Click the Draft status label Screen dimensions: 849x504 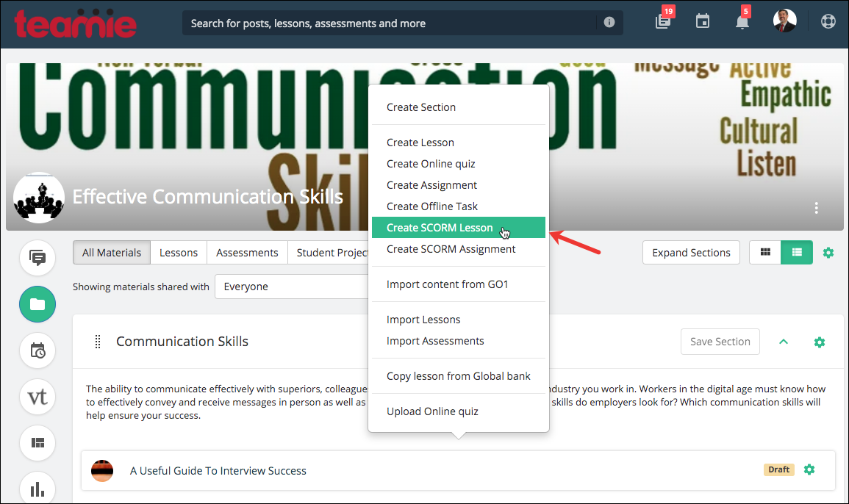[778, 469]
